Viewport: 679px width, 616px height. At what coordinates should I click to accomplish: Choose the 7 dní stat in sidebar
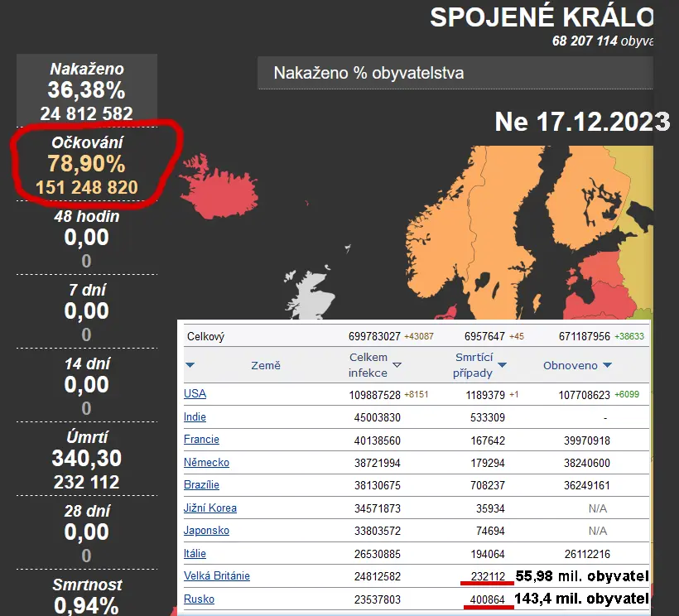(86, 312)
